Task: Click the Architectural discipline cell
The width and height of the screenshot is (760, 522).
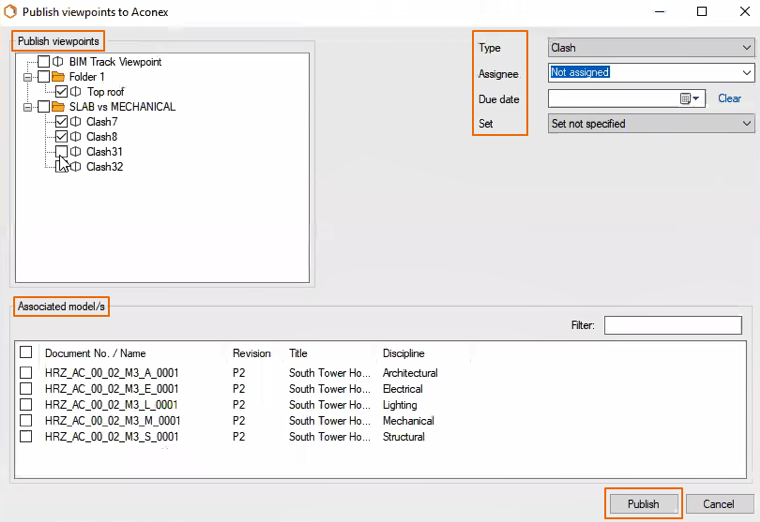Action: click(410, 373)
